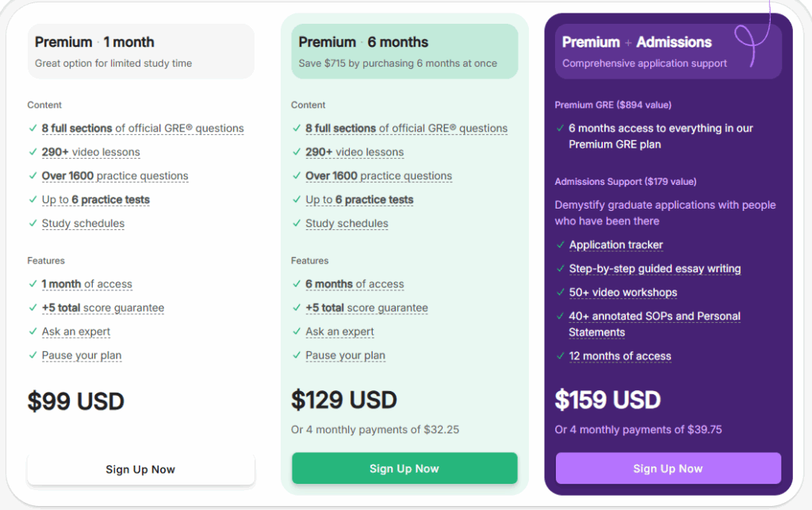Viewport: 812px width, 510px height.
Task: Open 'Up to 6 practice tests' in 6 months plan
Action: [359, 200]
